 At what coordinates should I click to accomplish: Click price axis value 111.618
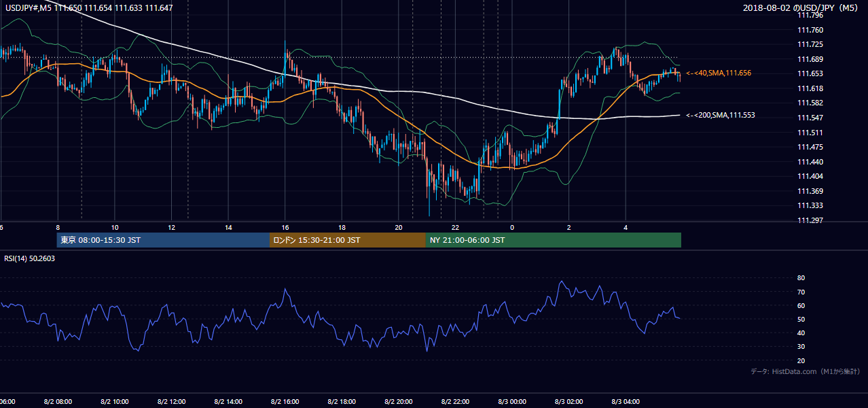point(810,88)
